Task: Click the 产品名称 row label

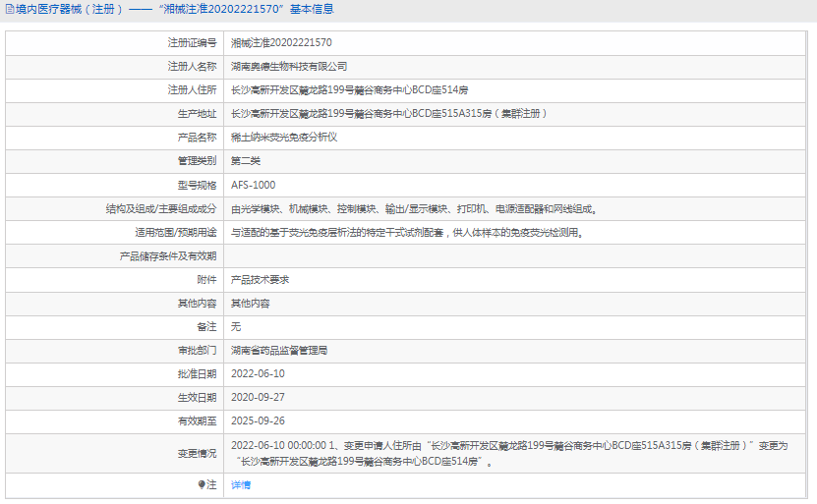Action: (197, 137)
